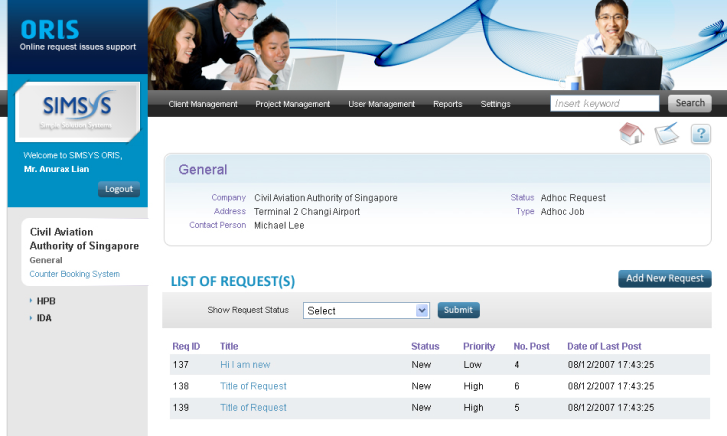Screen dimensions: 727x436
Task: Click the Insert keyword search field
Action: (x=605, y=103)
